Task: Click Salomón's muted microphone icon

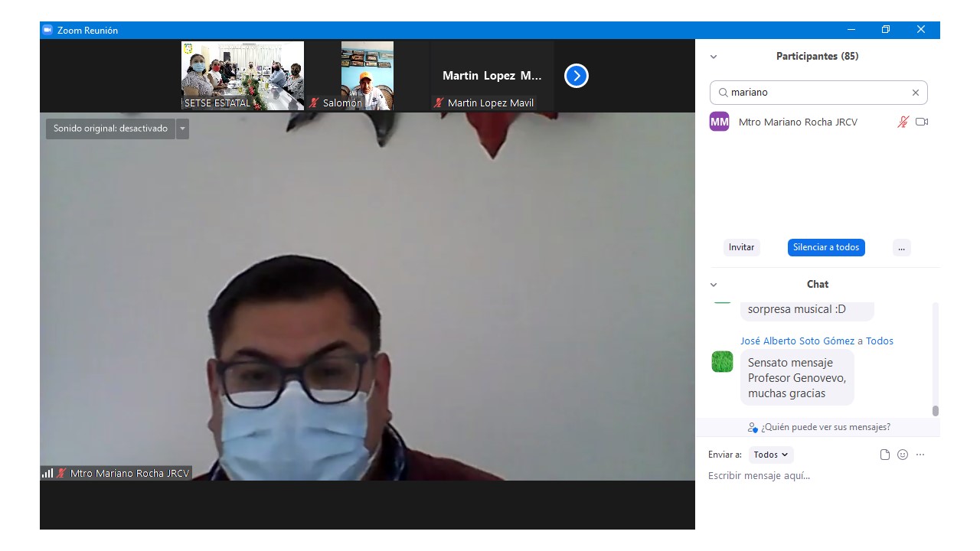Action: 314,103
